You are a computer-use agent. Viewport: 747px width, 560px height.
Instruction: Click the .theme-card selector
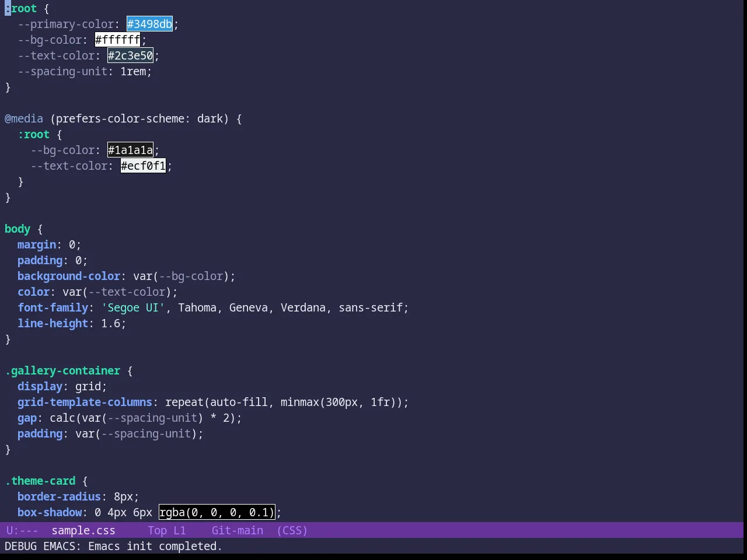pos(40,481)
